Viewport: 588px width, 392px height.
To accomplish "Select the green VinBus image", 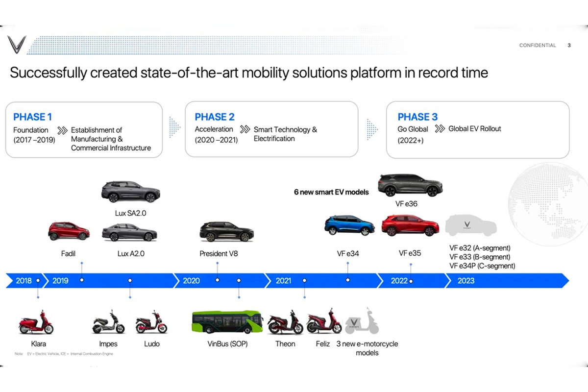I will (227, 321).
